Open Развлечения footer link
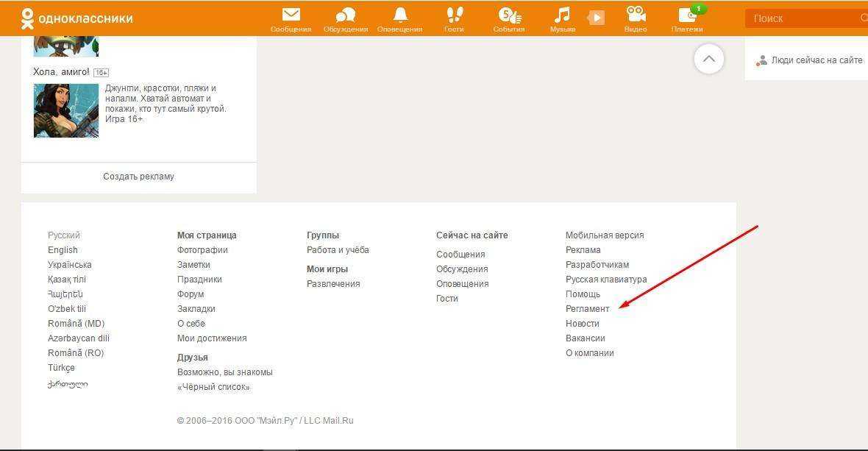The width and height of the screenshot is (868, 451). [x=333, y=284]
